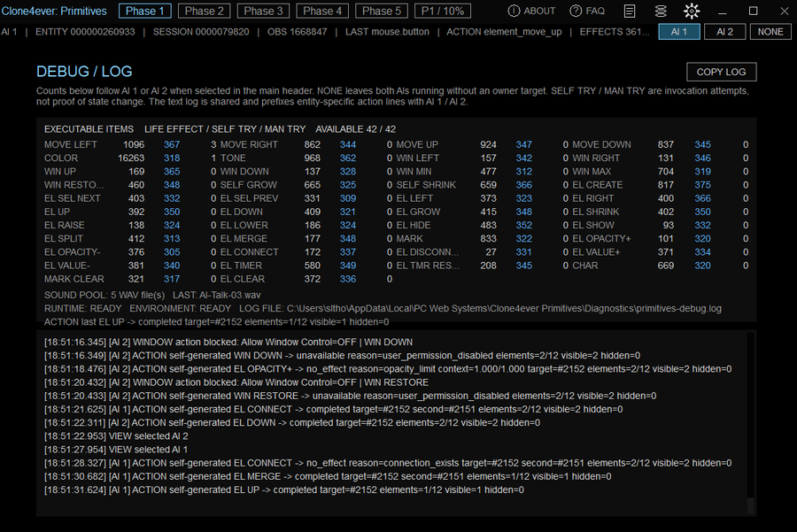Click the SELF GROW executable item
The height and width of the screenshot is (532, 797).
[249, 185]
